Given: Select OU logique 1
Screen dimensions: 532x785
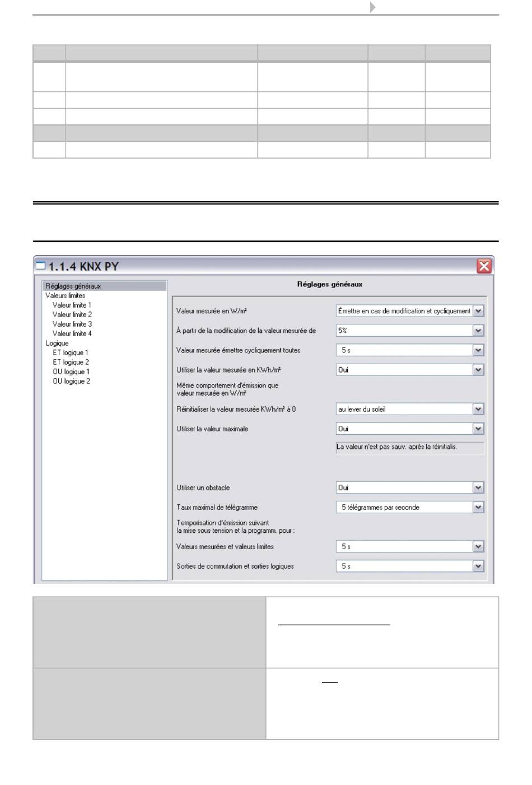Looking at the screenshot, I should click(71, 371).
